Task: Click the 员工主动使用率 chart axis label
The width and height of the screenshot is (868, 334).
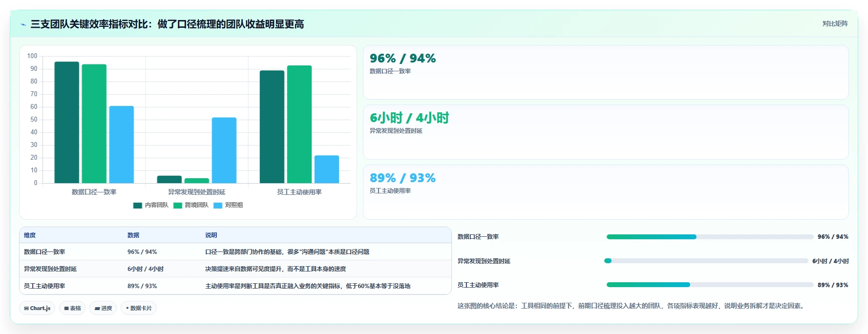Action: (299, 192)
